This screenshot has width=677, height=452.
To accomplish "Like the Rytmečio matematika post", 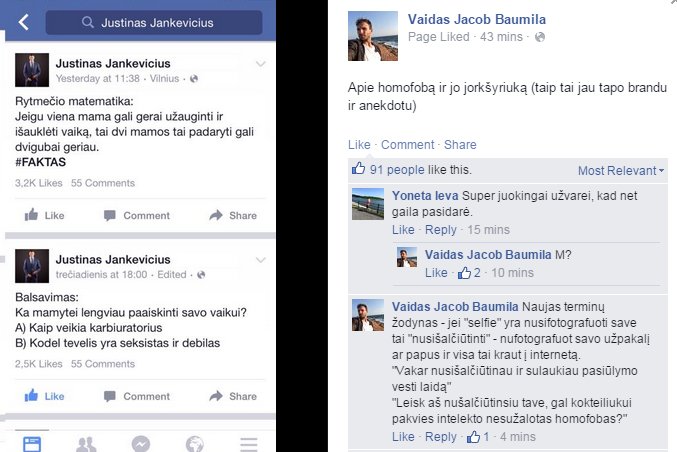I will (x=45, y=215).
